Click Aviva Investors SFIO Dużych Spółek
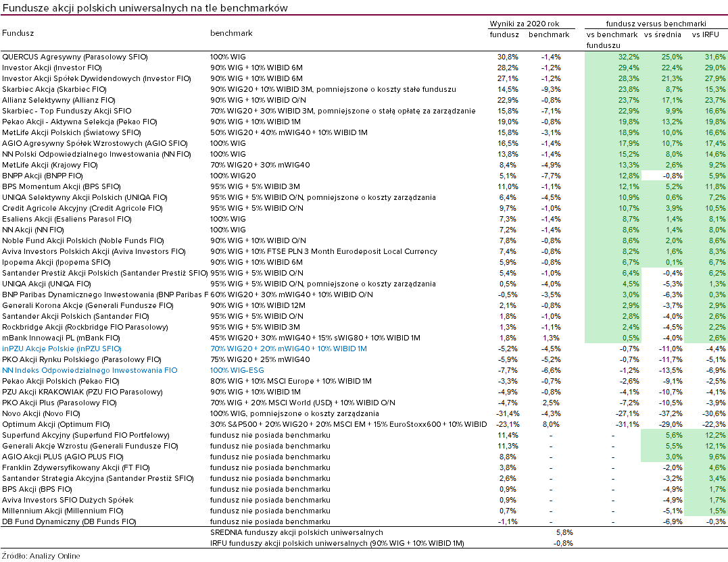The height and width of the screenshot is (562, 728). tap(68, 500)
